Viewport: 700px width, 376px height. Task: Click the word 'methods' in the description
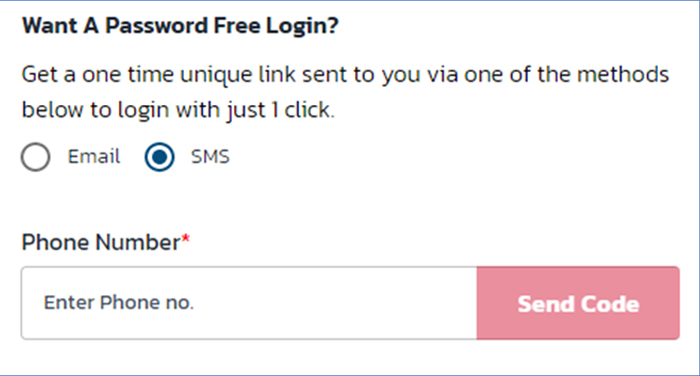coord(623,74)
